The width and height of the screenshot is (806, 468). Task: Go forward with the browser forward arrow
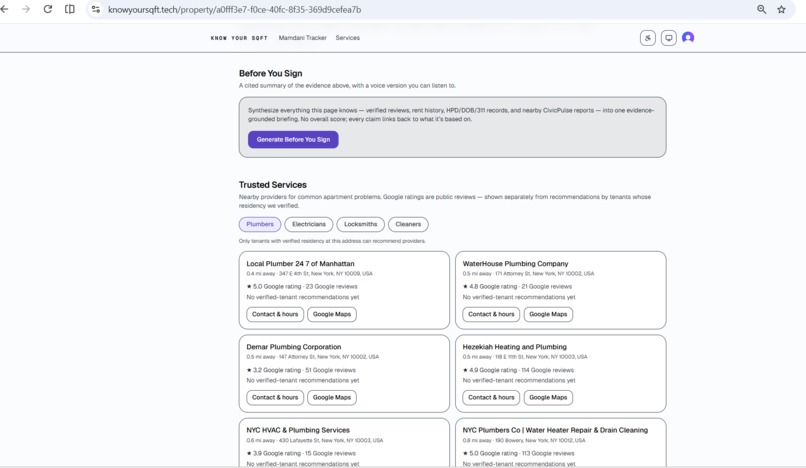coord(26,9)
